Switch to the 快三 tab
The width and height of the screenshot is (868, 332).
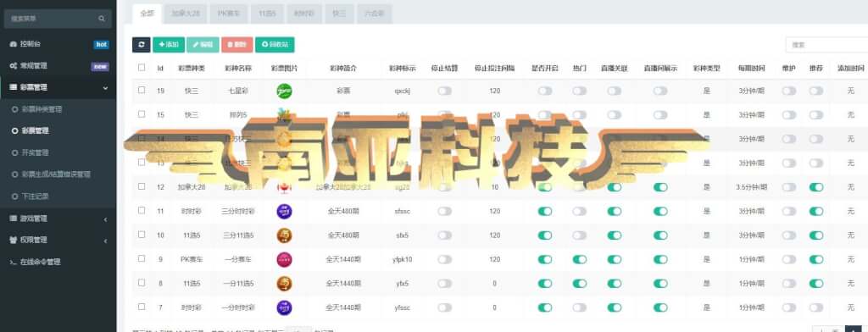point(336,14)
